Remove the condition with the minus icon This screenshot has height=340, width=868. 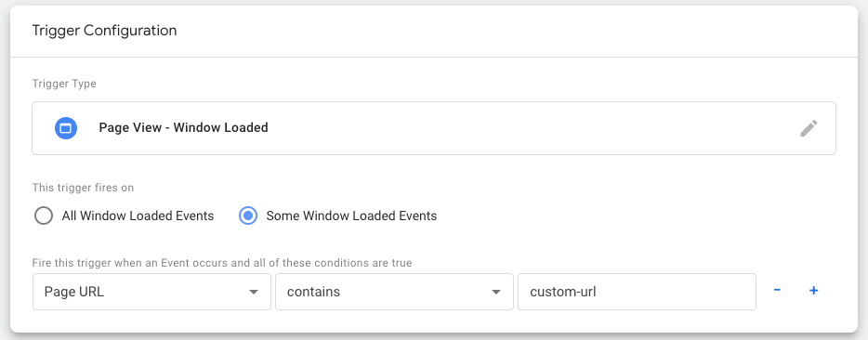(777, 290)
